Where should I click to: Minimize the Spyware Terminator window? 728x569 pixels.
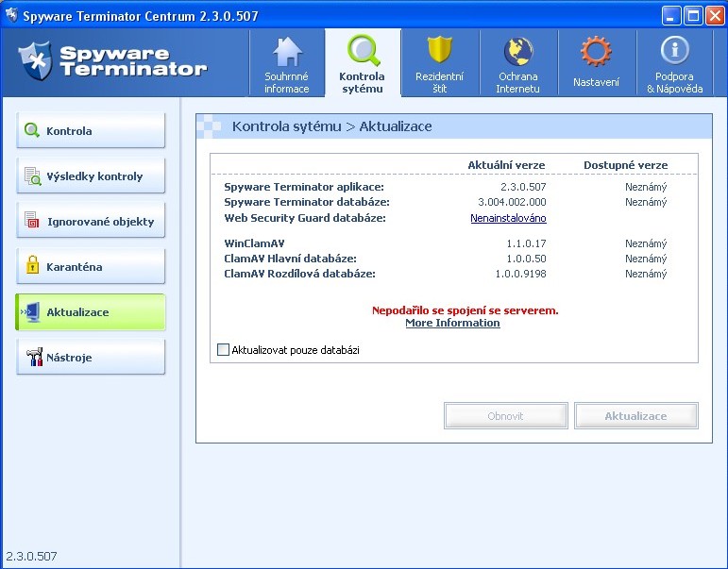coord(671,16)
